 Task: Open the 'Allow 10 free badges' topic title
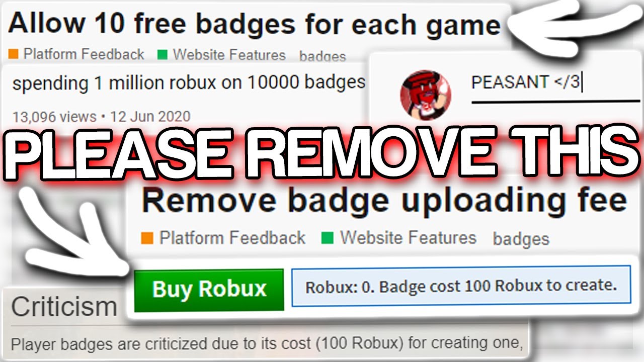pos(255,23)
